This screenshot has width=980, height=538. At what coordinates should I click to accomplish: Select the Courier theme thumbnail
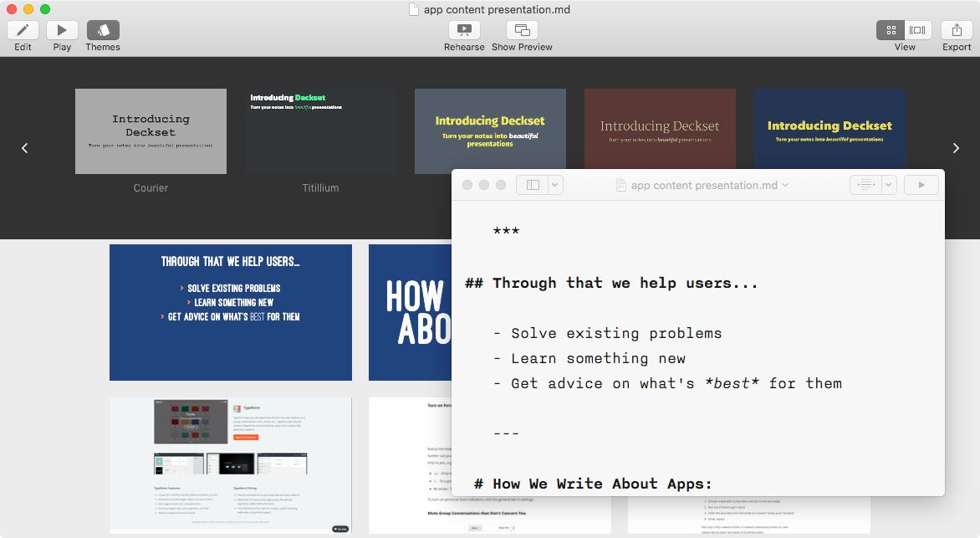point(151,131)
